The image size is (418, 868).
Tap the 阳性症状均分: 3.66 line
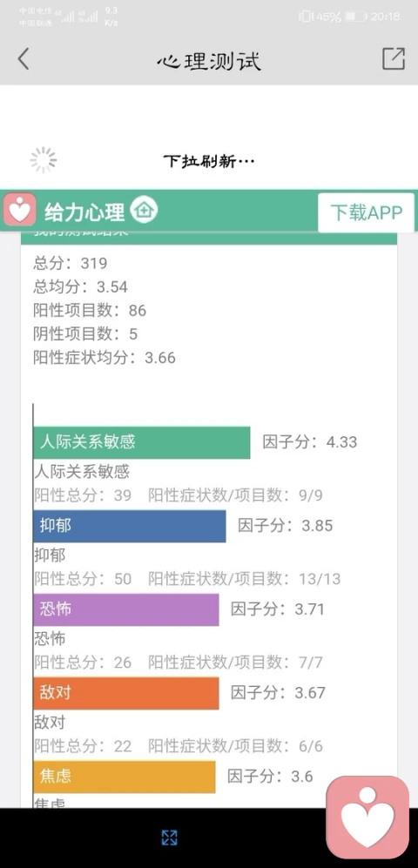(104, 358)
